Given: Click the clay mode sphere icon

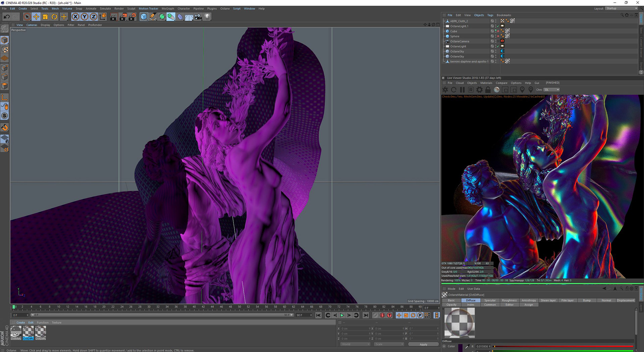Looking at the screenshot, I should (497, 90).
